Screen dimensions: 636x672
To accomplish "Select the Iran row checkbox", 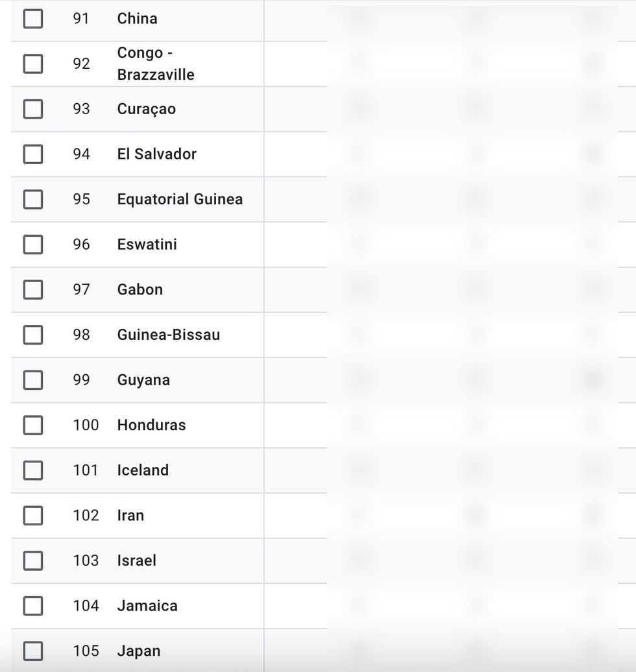I will [x=33, y=515].
